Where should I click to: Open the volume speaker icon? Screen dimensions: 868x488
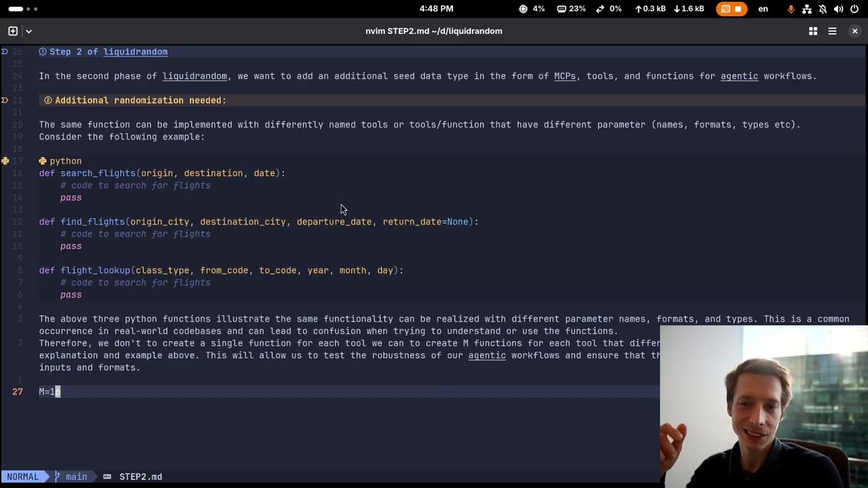(x=839, y=9)
